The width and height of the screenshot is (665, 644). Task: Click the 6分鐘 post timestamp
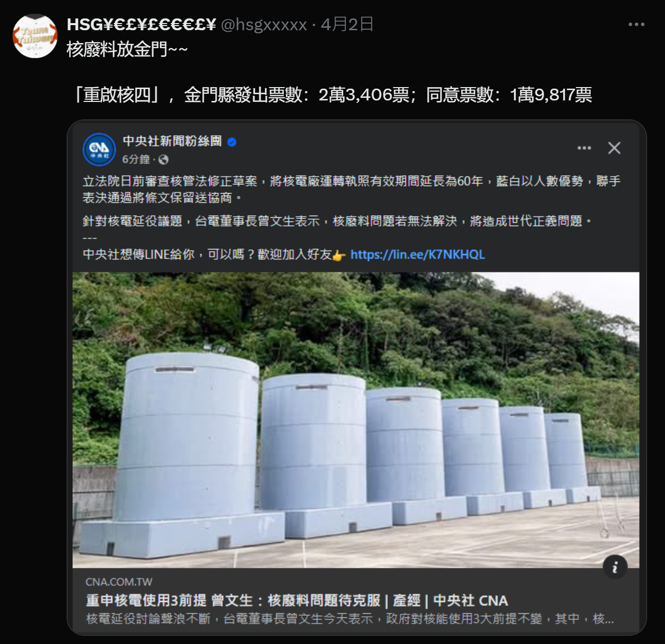[x=136, y=159]
